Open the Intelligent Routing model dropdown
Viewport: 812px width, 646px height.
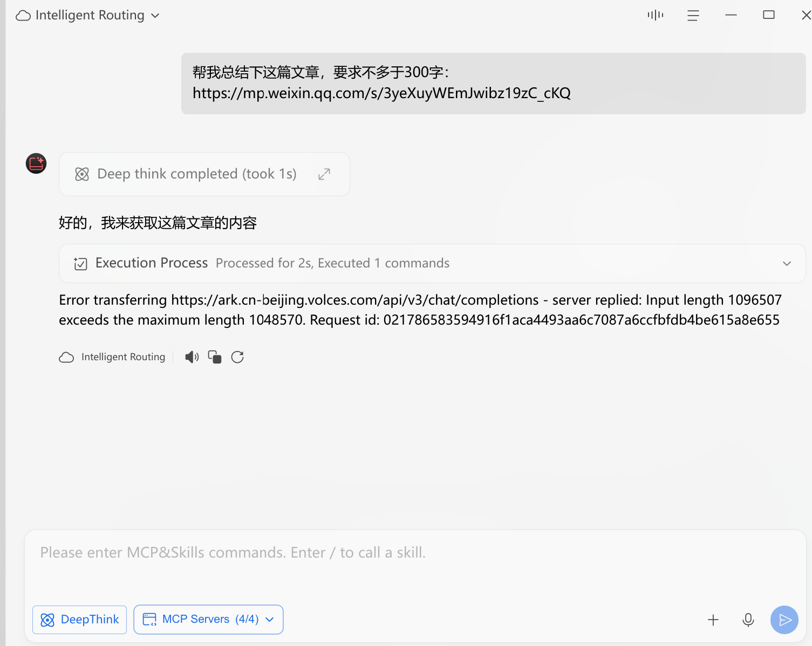[x=87, y=15]
